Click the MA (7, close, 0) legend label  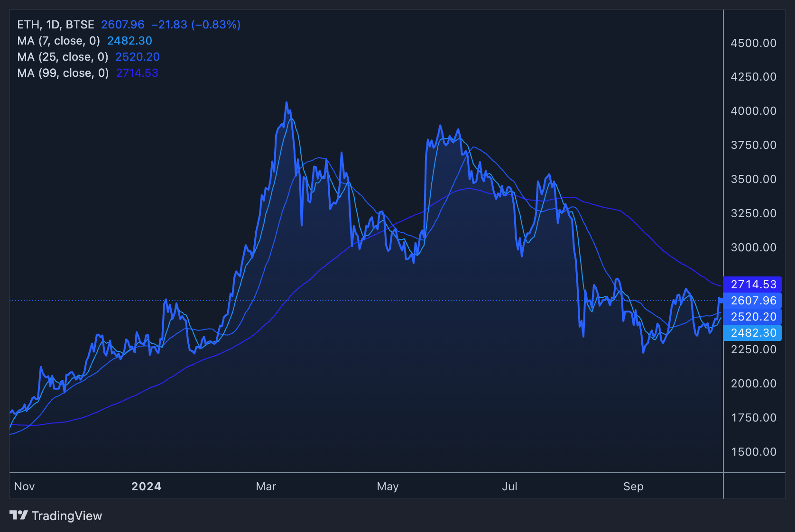pos(58,41)
